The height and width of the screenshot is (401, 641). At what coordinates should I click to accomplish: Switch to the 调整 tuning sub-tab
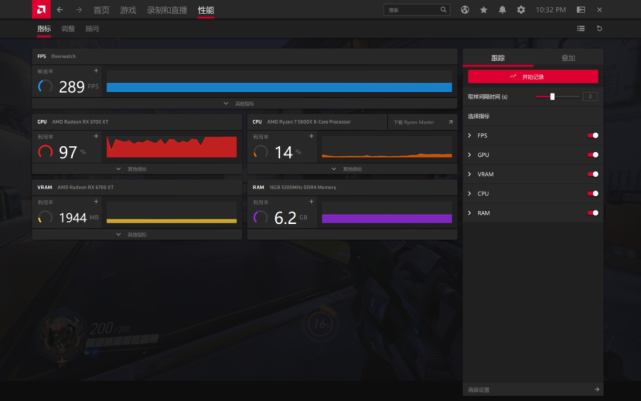pos(68,29)
